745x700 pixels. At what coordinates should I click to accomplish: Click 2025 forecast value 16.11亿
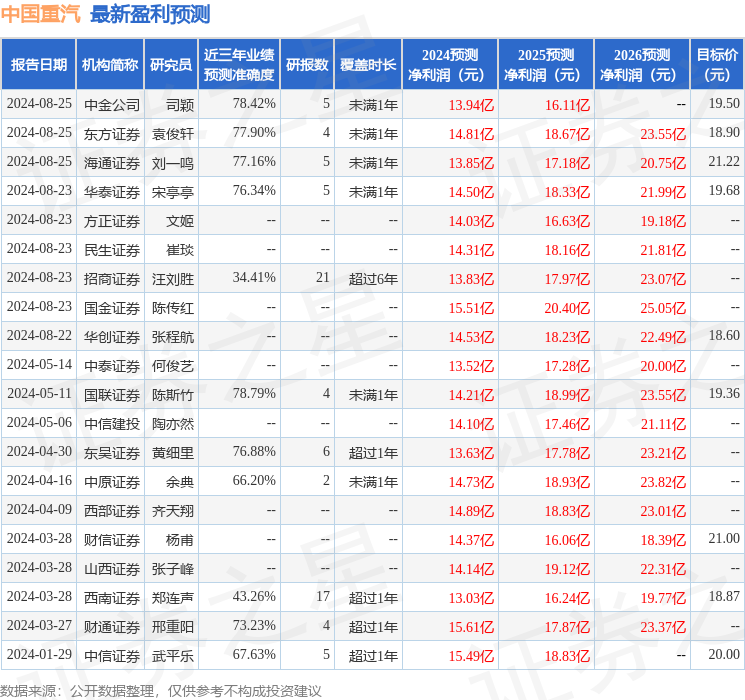567,105
